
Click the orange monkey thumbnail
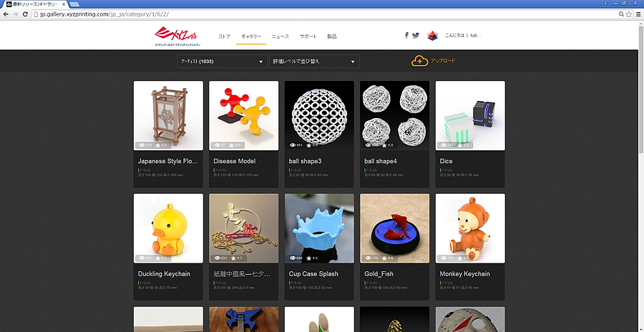pyautogui.click(x=470, y=228)
